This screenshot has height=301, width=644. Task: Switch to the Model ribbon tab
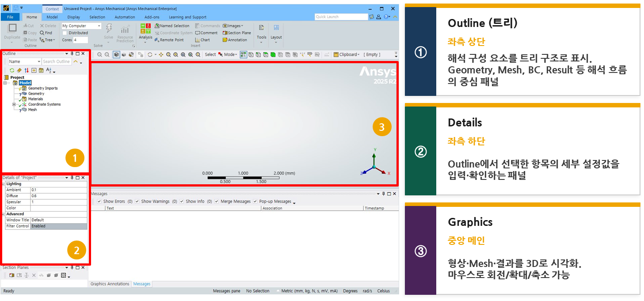[x=52, y=17]
